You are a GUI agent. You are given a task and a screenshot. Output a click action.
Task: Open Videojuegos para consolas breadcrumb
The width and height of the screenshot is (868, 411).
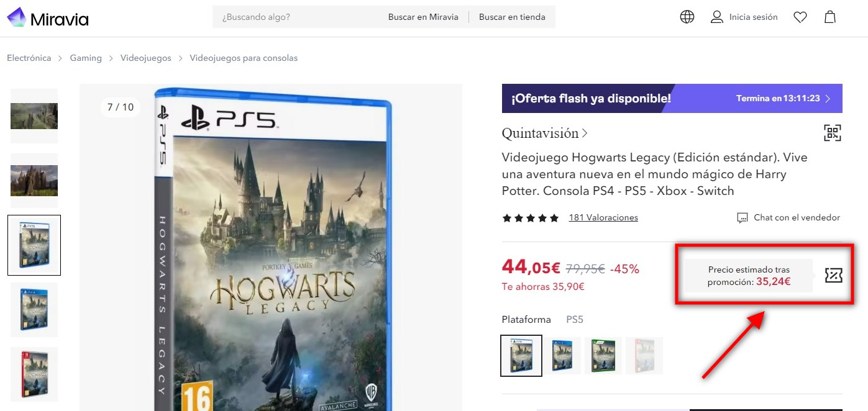(x=244, y=58)
